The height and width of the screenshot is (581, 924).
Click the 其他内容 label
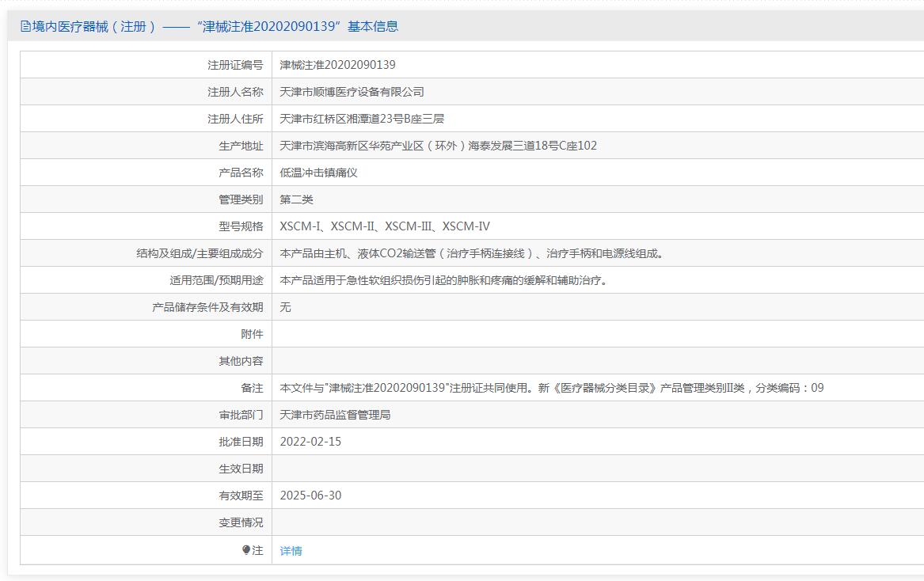[241, 361]
